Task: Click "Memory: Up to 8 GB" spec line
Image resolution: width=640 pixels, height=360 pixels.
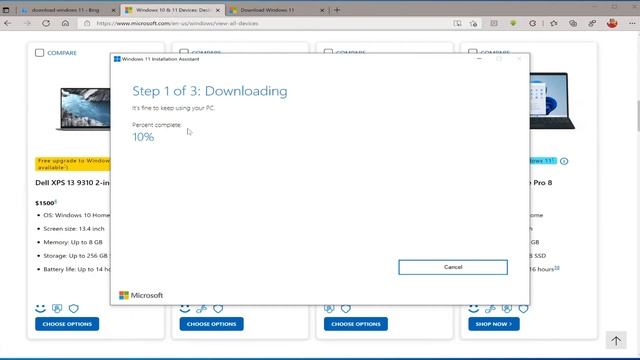Action: pyautogui.click(x=73, y=242)
